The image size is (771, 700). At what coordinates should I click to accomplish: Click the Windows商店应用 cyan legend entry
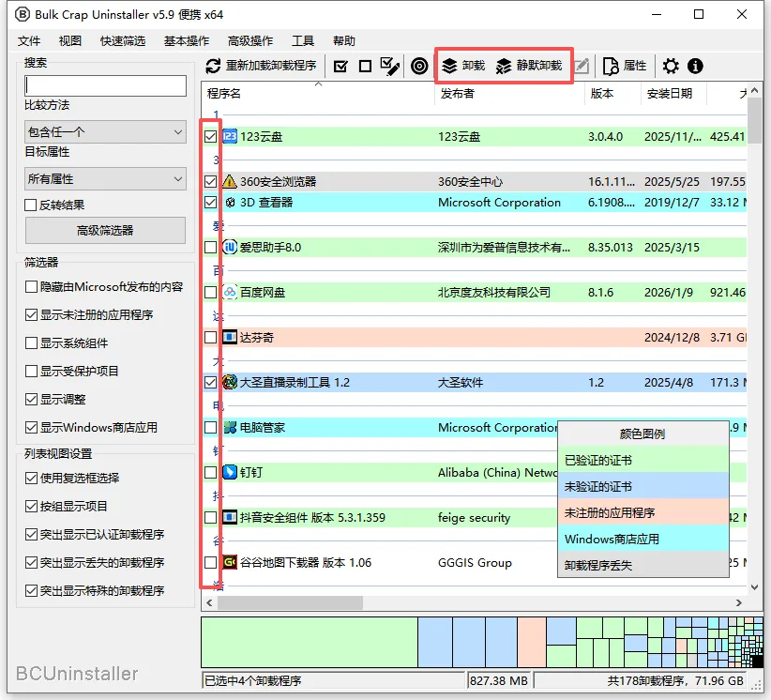click(x=643, y=540)
